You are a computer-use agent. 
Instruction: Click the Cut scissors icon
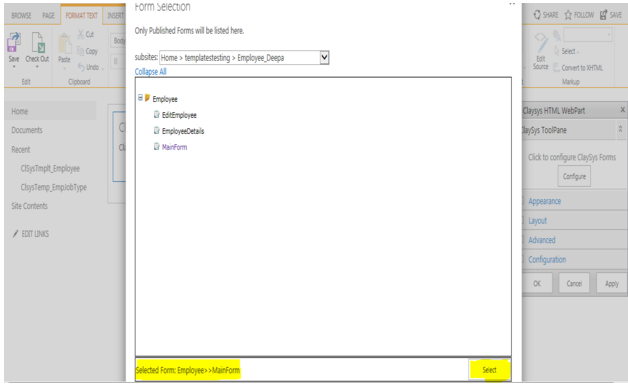[81, 34]
